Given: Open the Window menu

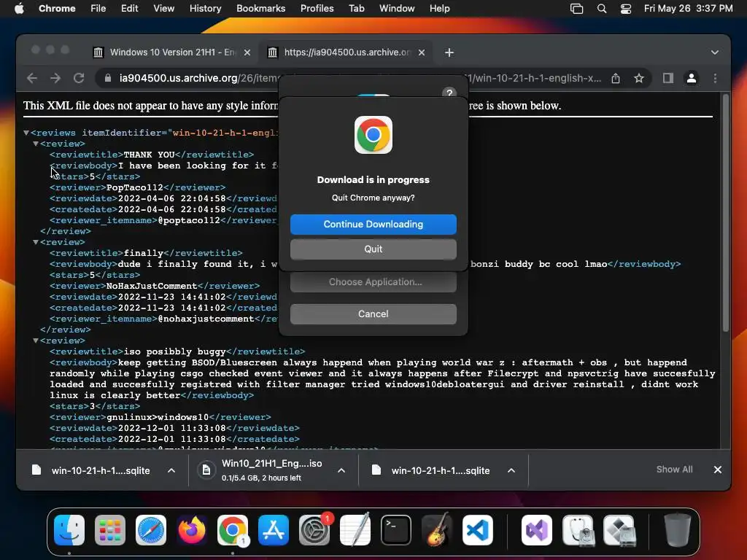Looking at the screenshot, I should point(396,8).
